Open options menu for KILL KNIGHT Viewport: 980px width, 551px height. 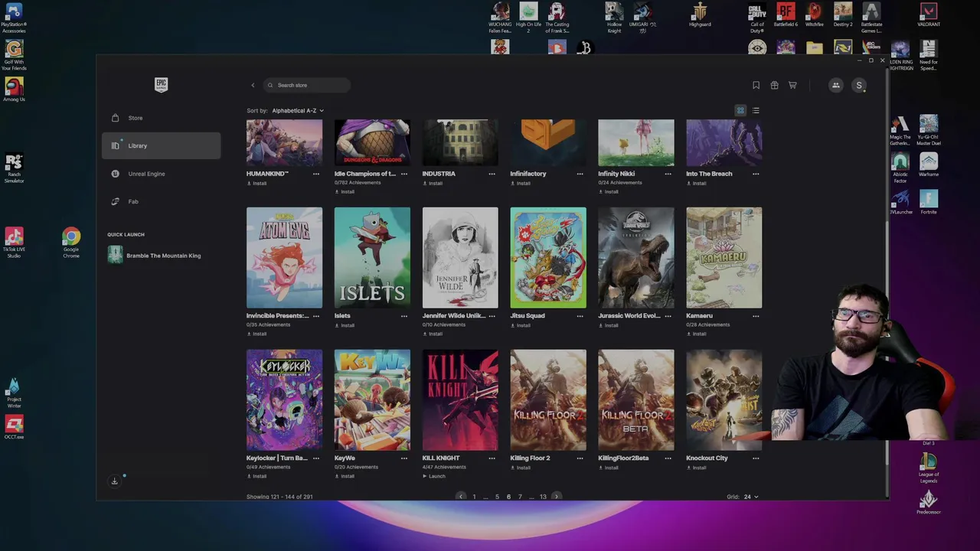(x=492, y=458)
